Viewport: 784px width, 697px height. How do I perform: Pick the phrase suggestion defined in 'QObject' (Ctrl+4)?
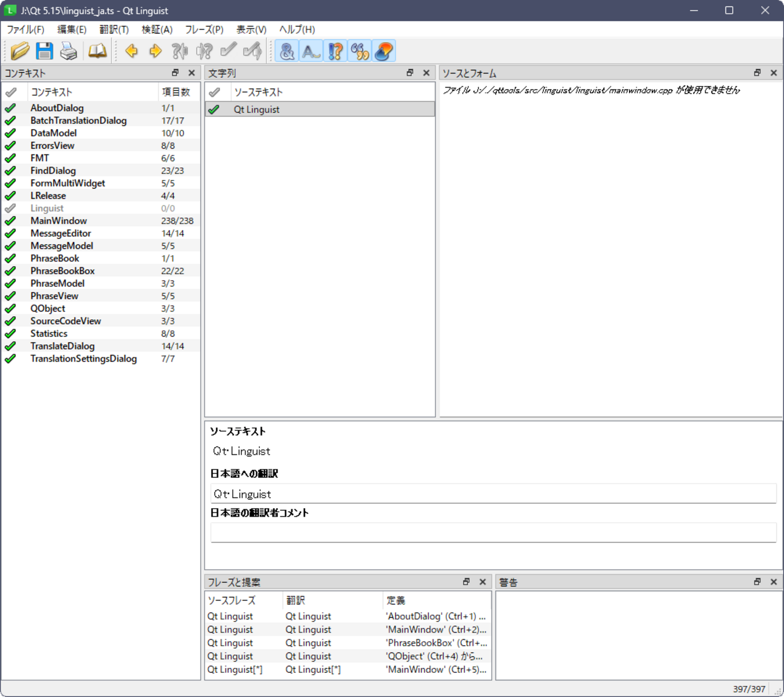click(349, 656)
